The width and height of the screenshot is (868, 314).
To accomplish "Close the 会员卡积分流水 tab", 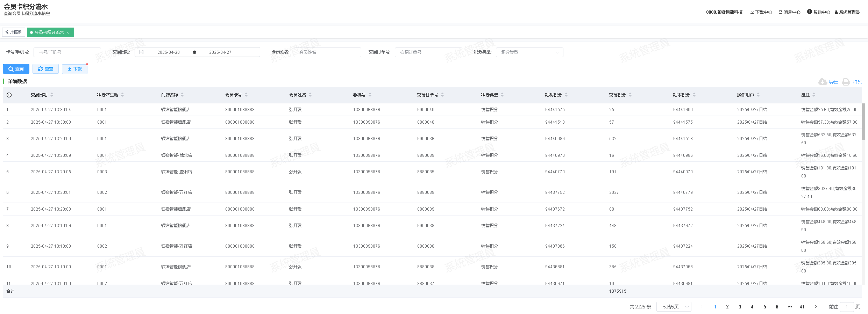I will [68, 32].
